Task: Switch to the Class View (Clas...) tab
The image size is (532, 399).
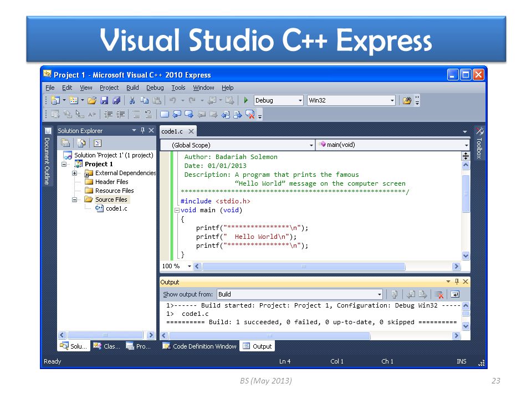Action: pos(106,346)
